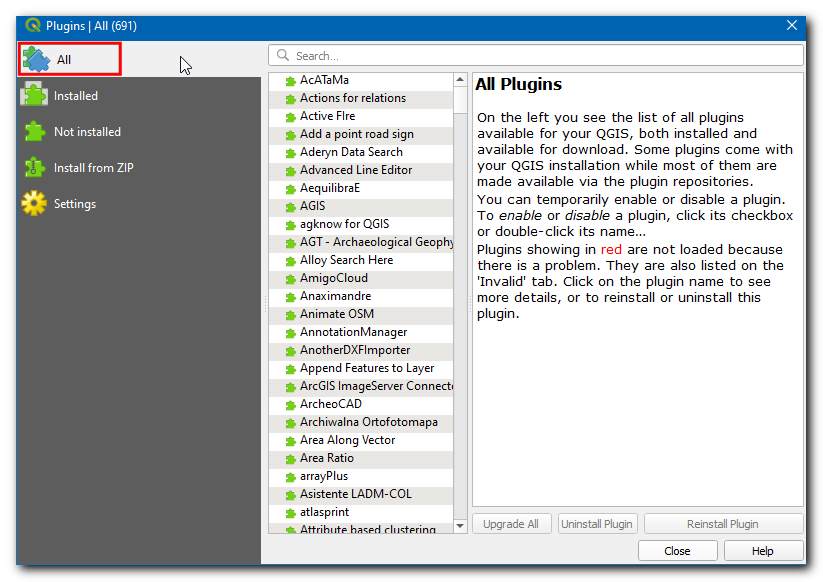Click the Install from ZIP icon

pos(34,167)
